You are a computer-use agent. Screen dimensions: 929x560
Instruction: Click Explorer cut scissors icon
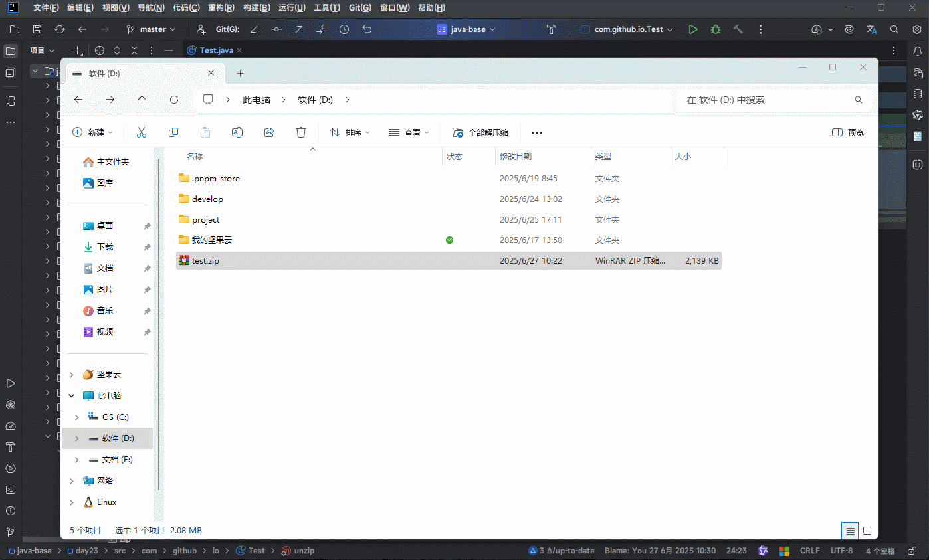(142, 132)
